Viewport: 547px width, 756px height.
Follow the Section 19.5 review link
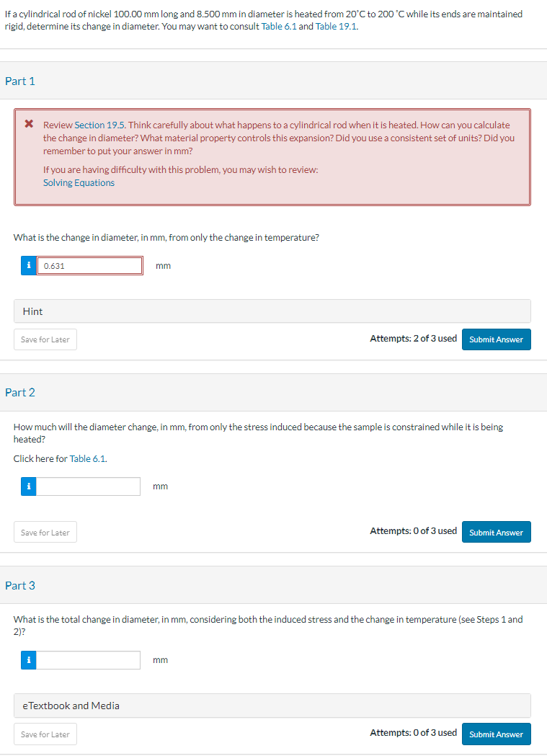99,125
